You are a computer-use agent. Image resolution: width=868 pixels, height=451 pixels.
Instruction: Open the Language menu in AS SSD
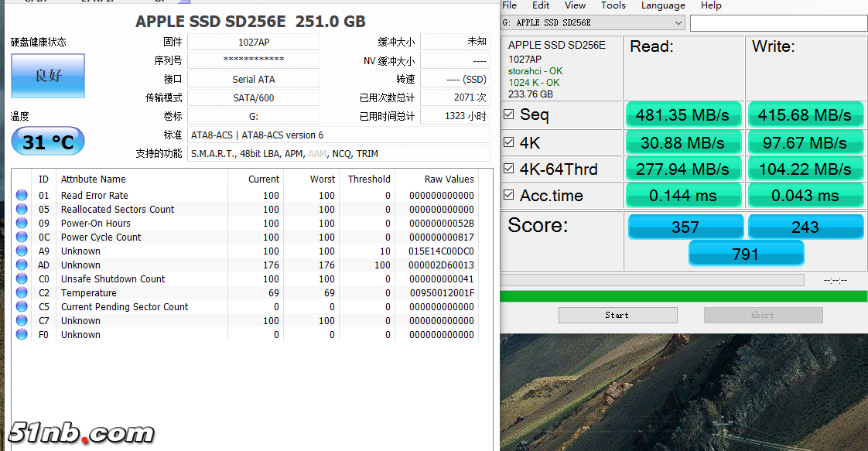663,5
